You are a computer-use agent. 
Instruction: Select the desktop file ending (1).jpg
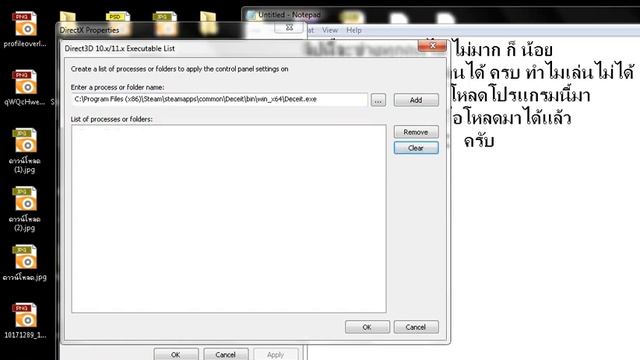click(x=25, y=150)
